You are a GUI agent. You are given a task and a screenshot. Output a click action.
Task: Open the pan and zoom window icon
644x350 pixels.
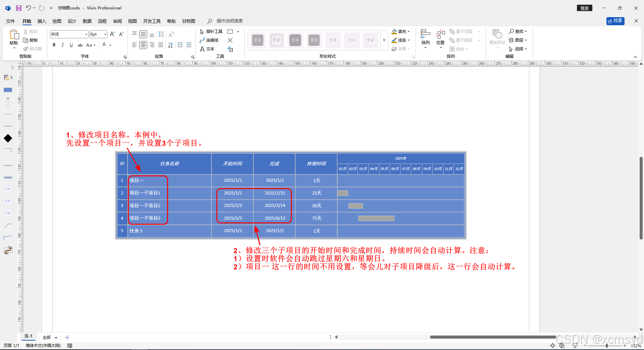click(562, 346)
